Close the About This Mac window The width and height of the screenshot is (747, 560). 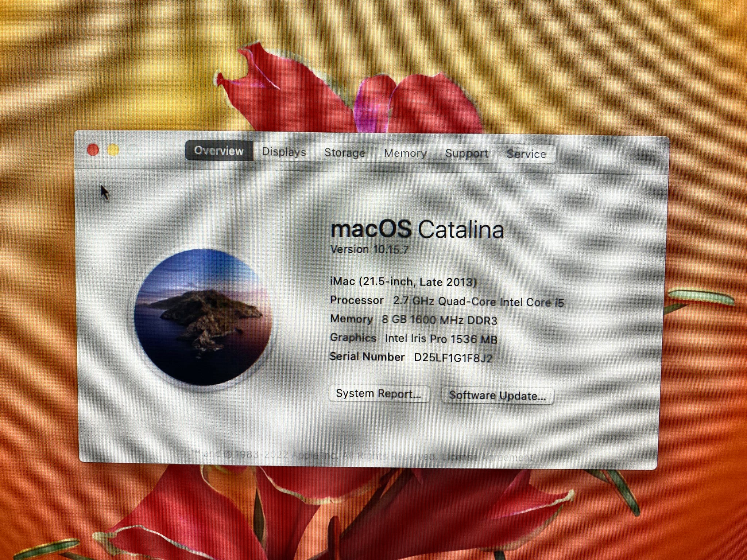click(93, 150)
